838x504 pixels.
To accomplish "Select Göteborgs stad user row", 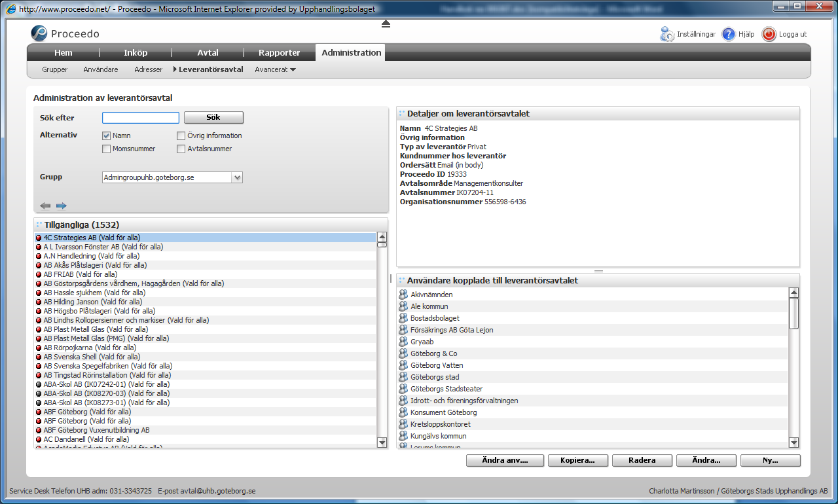I will [592, 377].
